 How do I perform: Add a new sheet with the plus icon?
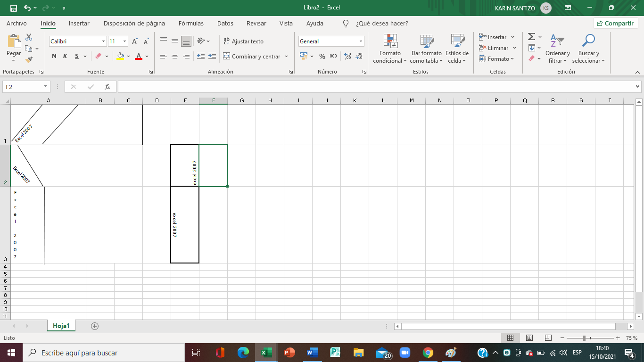(95, 326)
